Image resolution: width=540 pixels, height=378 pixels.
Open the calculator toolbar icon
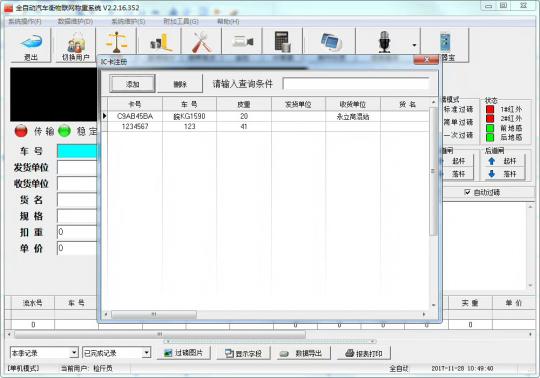point(283,42)
